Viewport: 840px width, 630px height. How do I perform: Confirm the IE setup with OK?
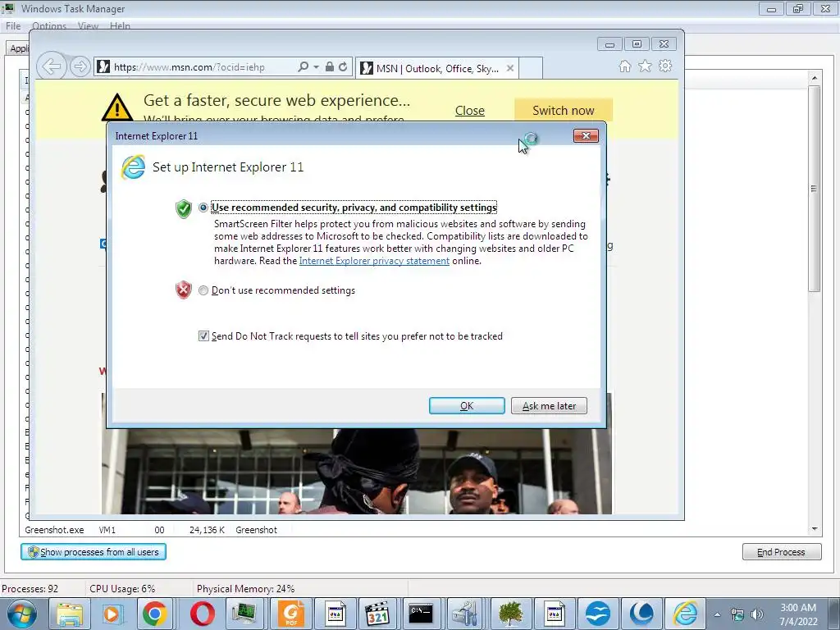pyautogui.click(x=467, y=405)
